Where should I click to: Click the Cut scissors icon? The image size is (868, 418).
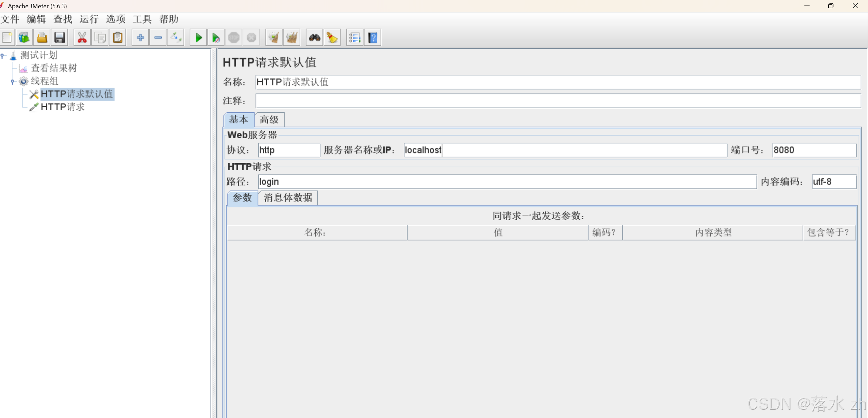point(82,37)
